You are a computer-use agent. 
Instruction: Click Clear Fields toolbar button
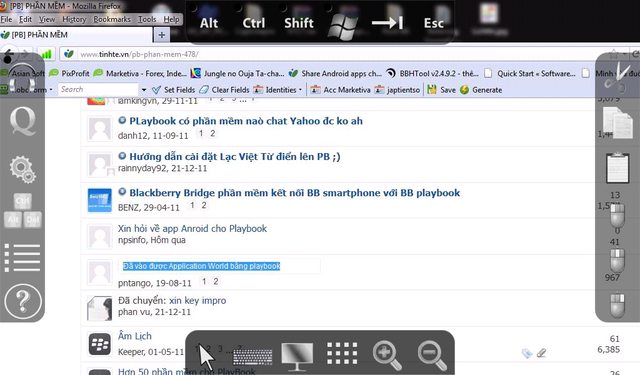point(224,90)
